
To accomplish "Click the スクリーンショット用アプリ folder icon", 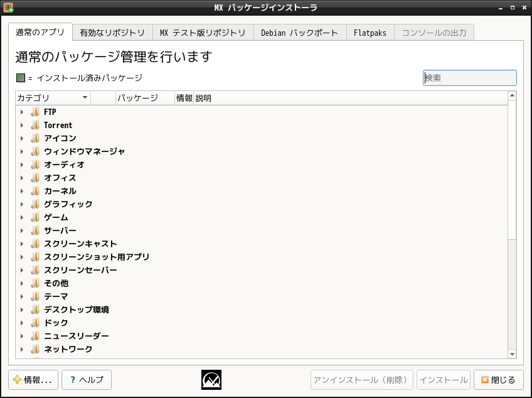I will coord(35,257).
